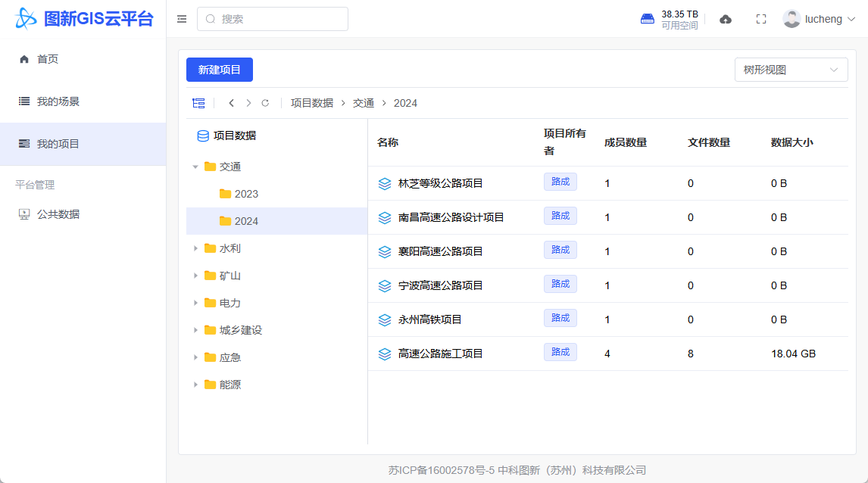The height and width of the screenshot is (483, 868).
Task: Open the 高速公路施工项目 project
Action: 440,354
